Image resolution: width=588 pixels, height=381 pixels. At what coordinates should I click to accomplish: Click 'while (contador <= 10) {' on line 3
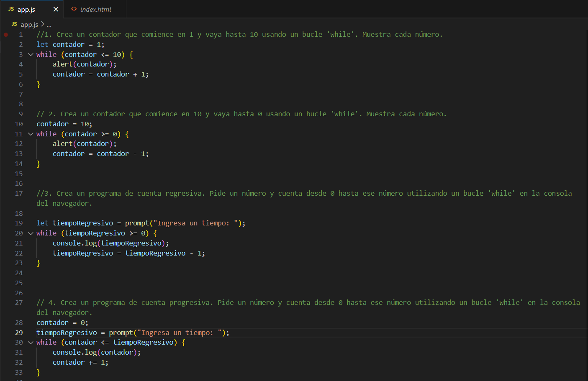(x=85, y=55)
